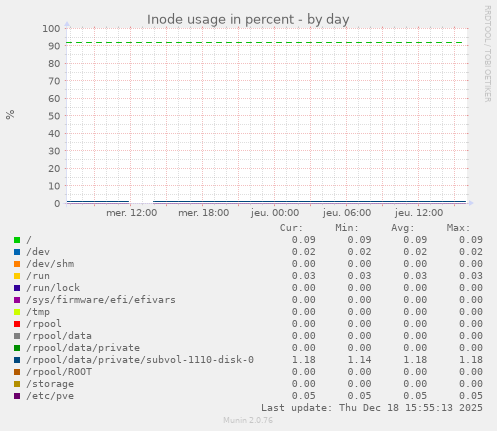Click the Cur value 0.03 for /run
This screenshot has width=497, height=431.
[x=304, y=276]
